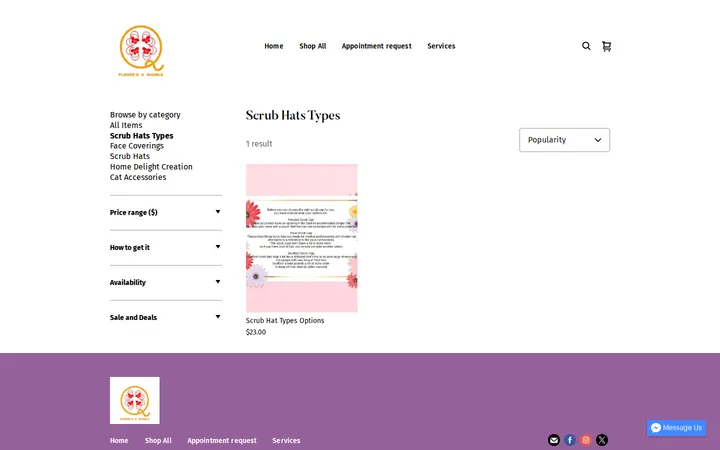Open the search icon in header
The width and height of the screenshot is (720, 450).
(586, 46)
